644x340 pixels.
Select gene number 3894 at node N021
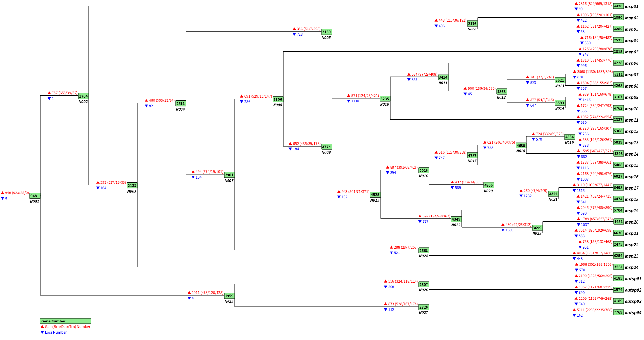tap(553, 193)
